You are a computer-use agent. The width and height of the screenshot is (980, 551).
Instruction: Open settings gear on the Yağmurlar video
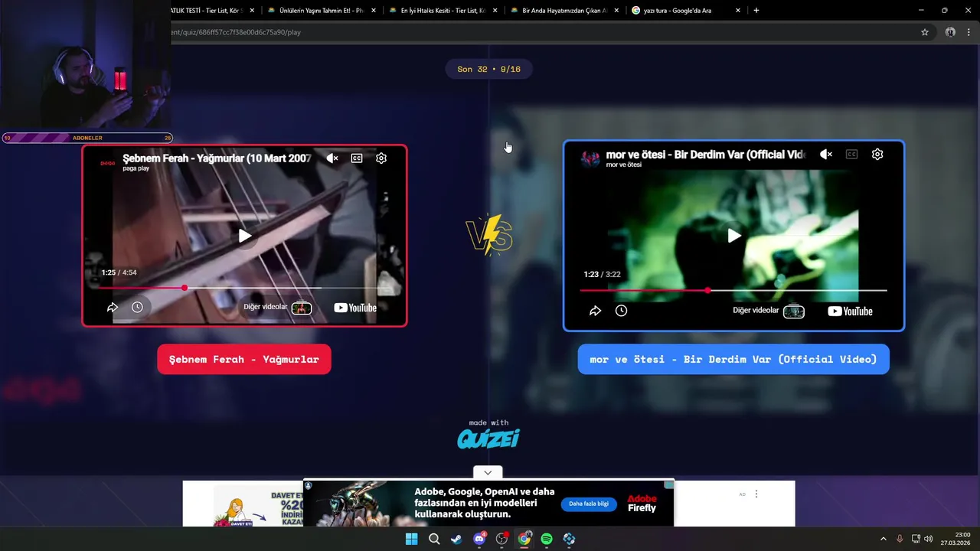point(381,158)
